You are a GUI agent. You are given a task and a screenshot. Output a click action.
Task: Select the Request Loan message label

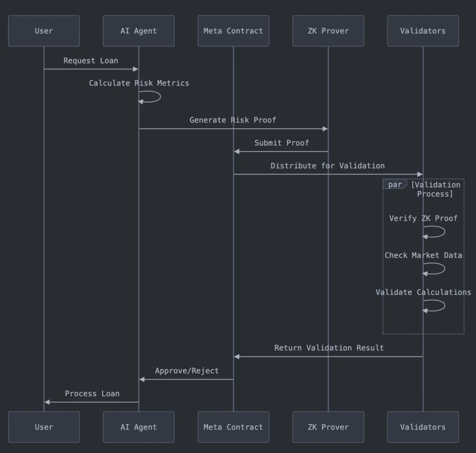90,61
